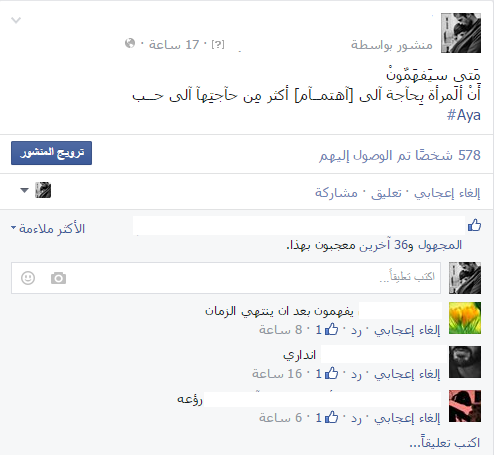Toggle إلغاء إعجابي on the post
The height and width of the screenshot is (455, 494).
447,193
